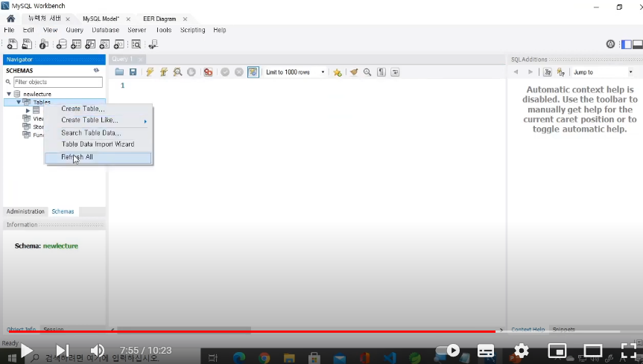Click the search table data toolbar icon
The image size is (643, 364).
coord(136,44)
